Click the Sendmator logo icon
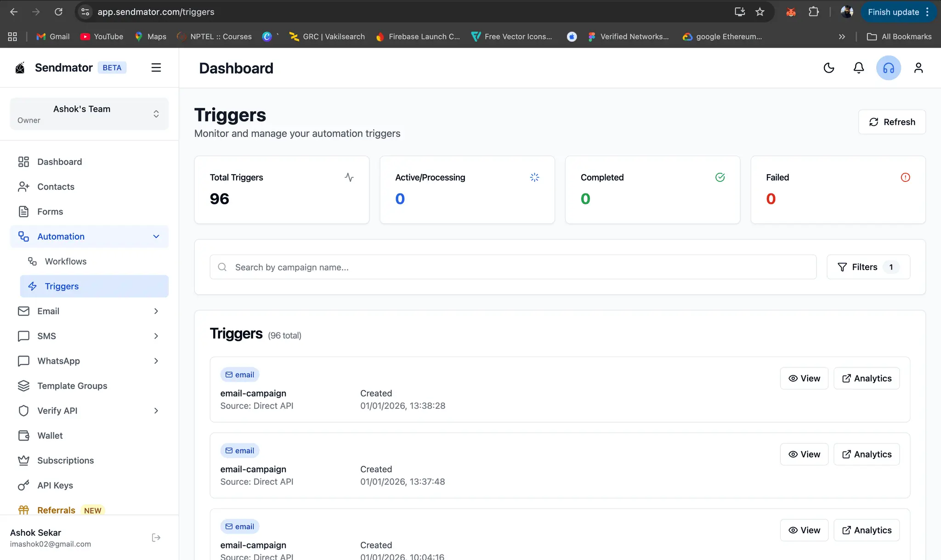 point(20,68)
